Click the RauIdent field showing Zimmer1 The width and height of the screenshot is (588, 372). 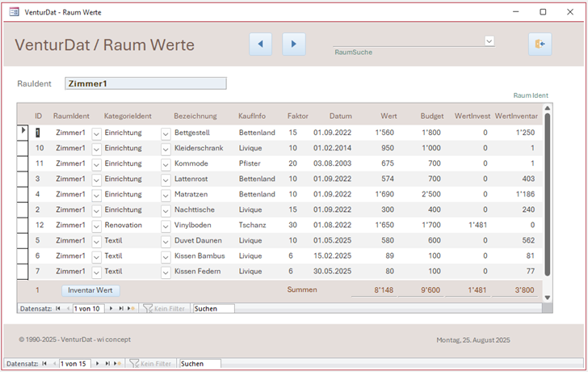145,83
